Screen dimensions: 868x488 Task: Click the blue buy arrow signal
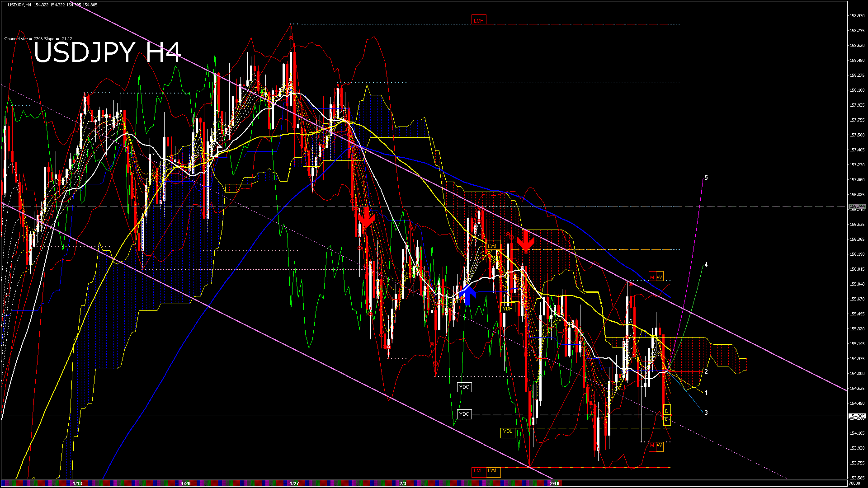[x=467, y=296]
